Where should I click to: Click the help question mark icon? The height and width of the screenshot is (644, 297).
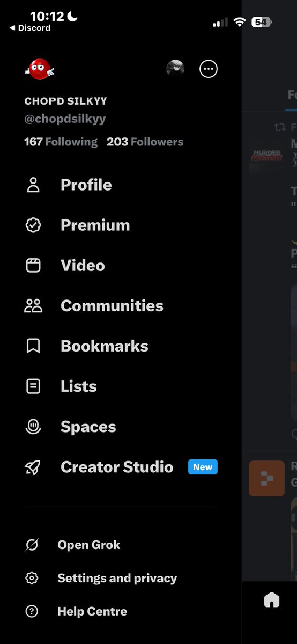coord(32,611)
